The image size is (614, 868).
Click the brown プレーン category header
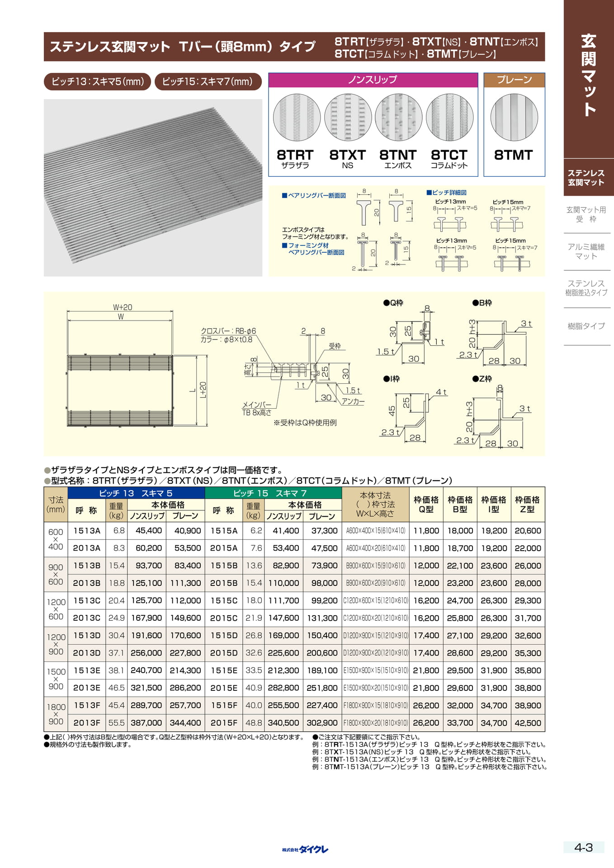[514, 80]
